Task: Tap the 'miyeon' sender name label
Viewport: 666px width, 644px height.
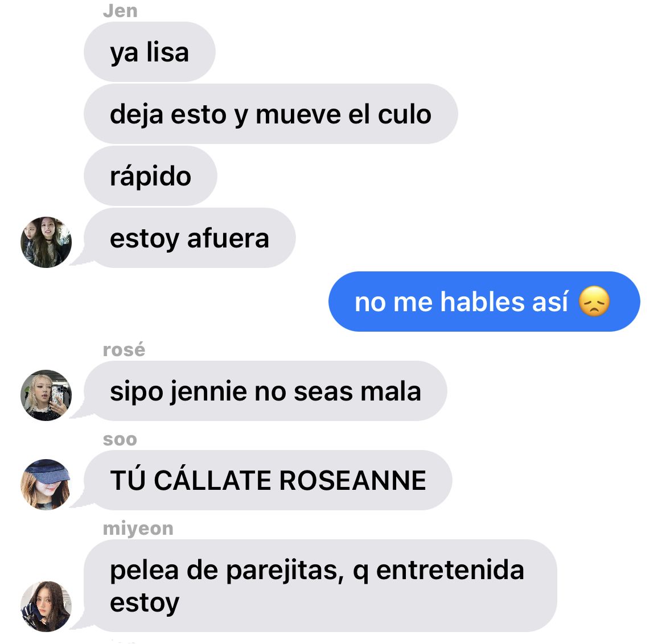Action: pos(138,529)
